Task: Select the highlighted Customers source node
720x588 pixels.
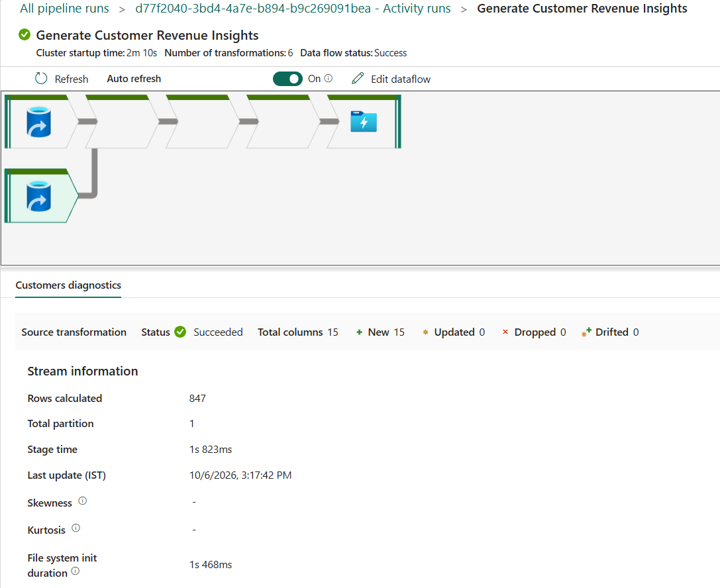Action: [x=41, y=196]
